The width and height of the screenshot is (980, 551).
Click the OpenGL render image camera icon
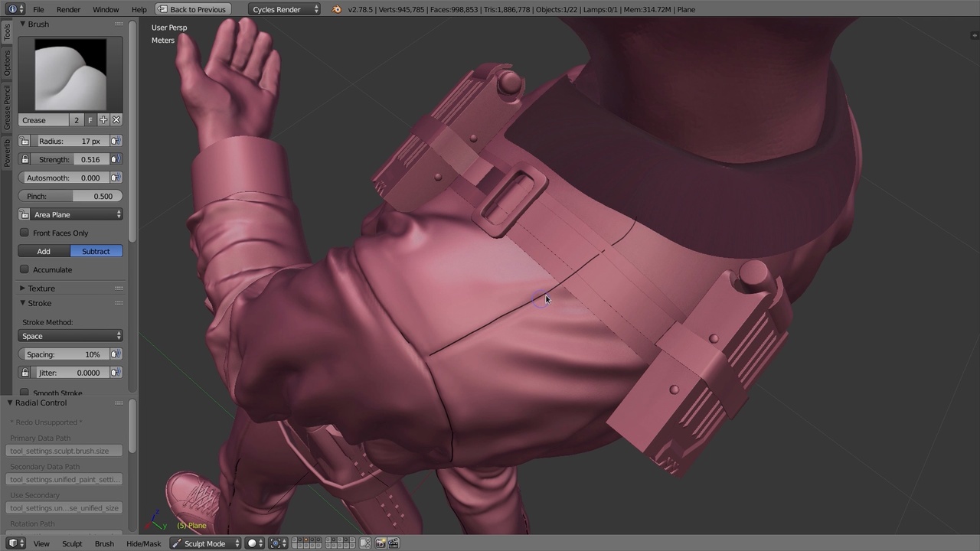(x=381, y=543)
